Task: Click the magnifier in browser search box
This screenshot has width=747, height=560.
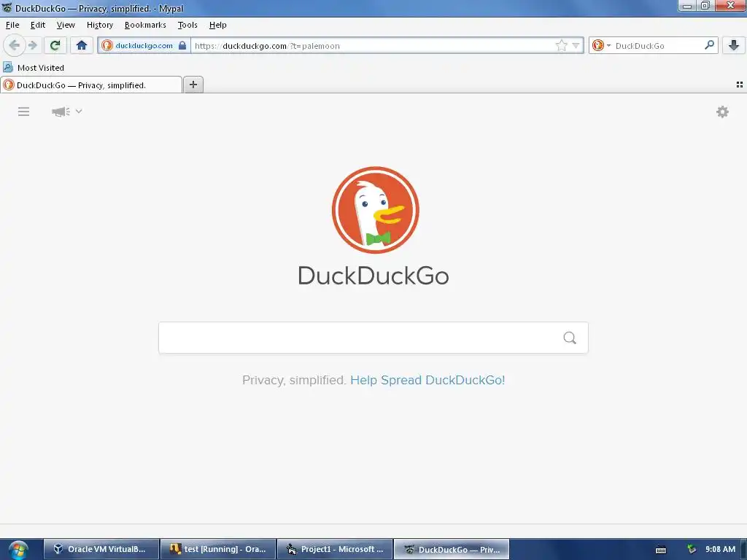Action: coord(709,45)
